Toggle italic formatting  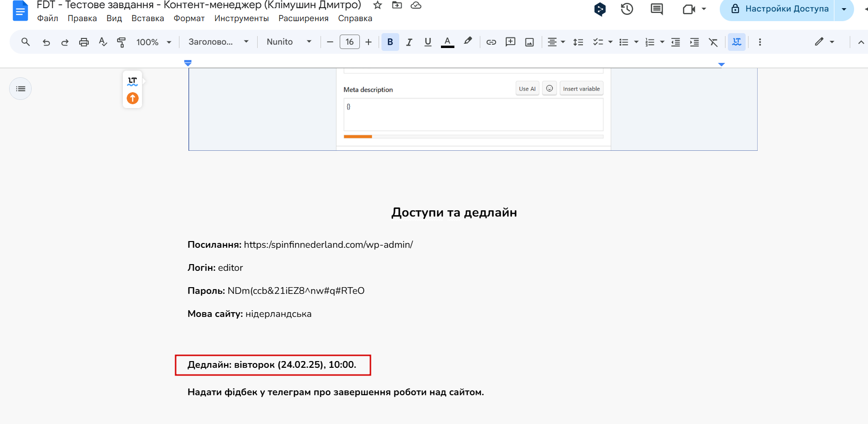pos(409,42)
